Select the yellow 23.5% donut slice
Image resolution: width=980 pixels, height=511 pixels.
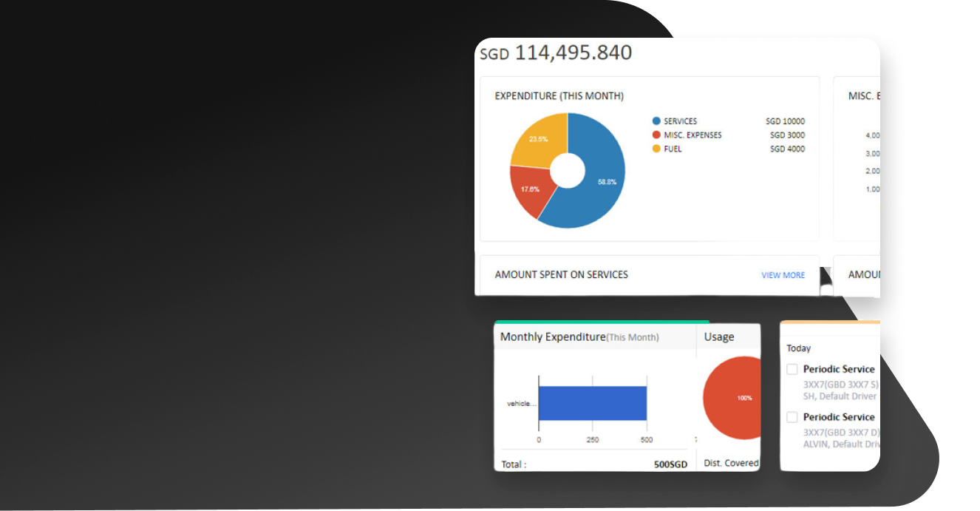[x=540, y=141]
